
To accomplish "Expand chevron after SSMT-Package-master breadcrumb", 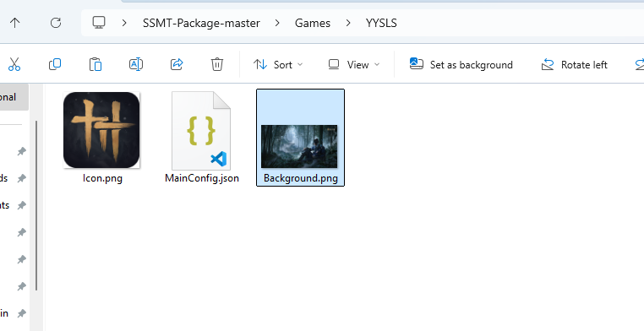I will pos(277,23).
